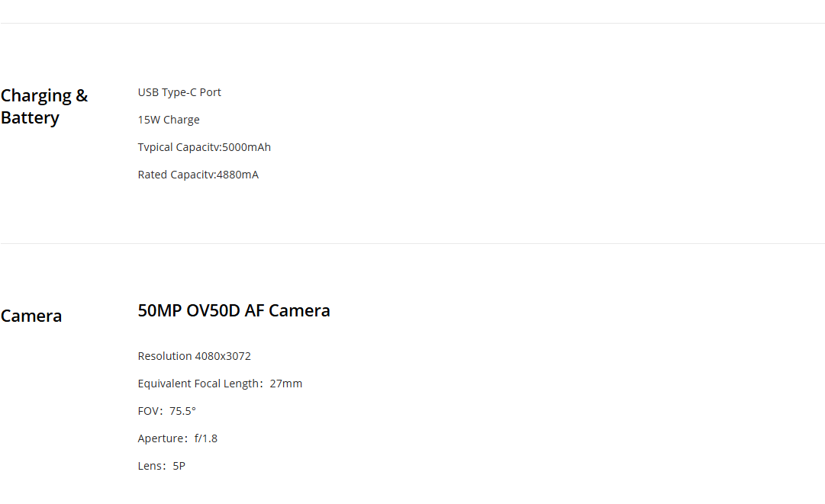825x504 pixels.
Task: Click the Lens label
Action: point(150,466)
